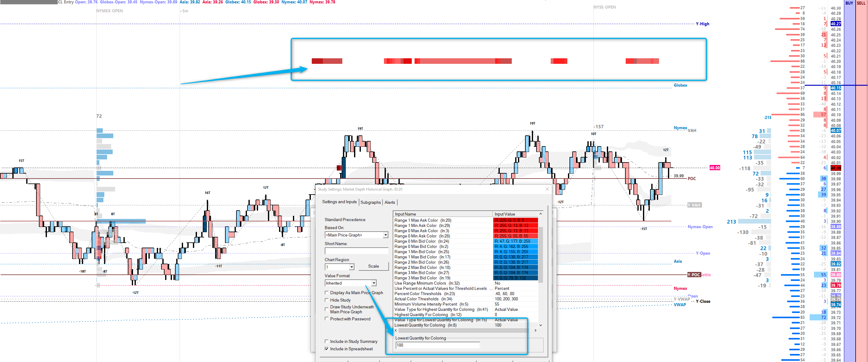The image size is (868, 362).
Task: Click the BUY column header
Action: click(x=849, y=3)
